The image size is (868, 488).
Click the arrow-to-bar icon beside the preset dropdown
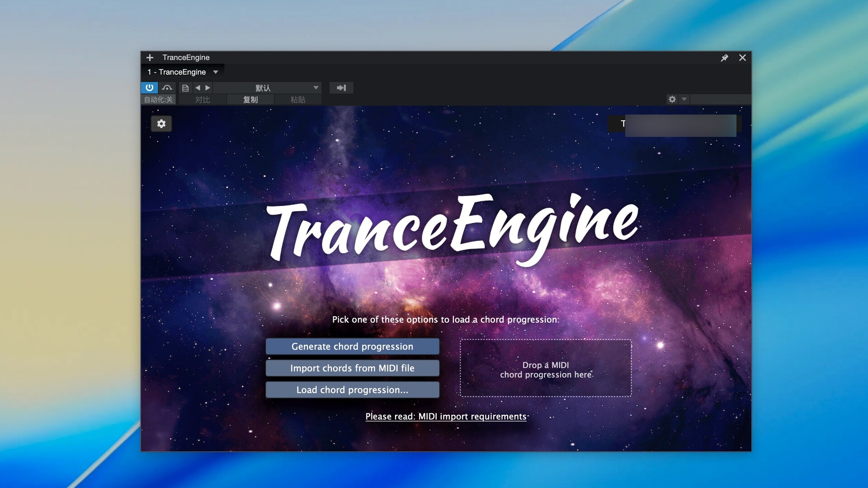tap(341, 88)
